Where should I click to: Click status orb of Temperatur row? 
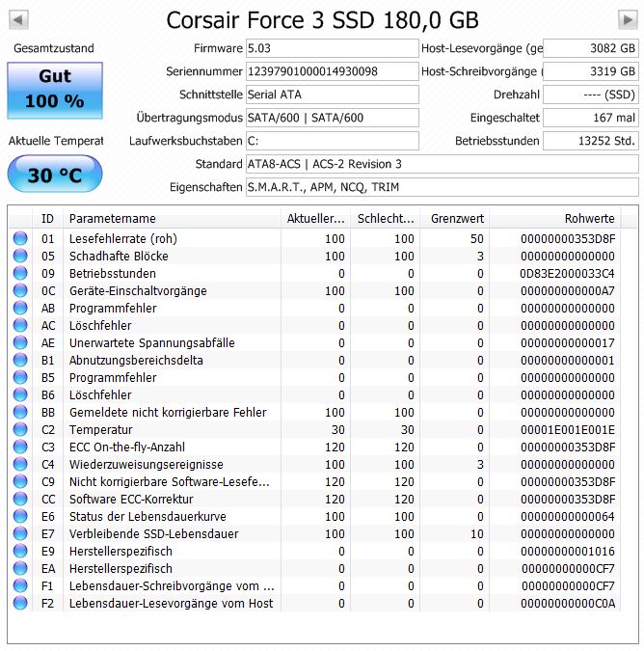(x=20, y=429)
